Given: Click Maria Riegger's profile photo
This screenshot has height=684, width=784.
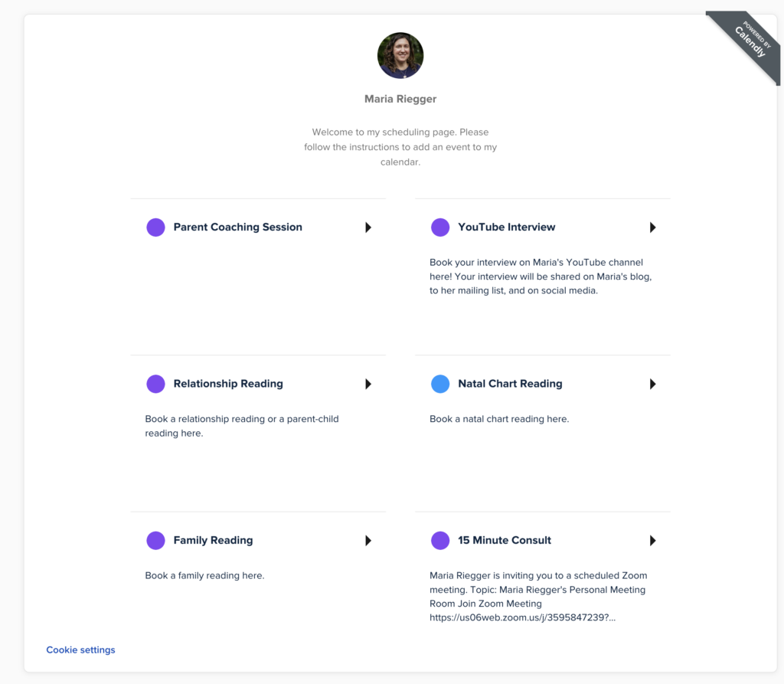Looking at the screenshot, I should click(400, 55).
